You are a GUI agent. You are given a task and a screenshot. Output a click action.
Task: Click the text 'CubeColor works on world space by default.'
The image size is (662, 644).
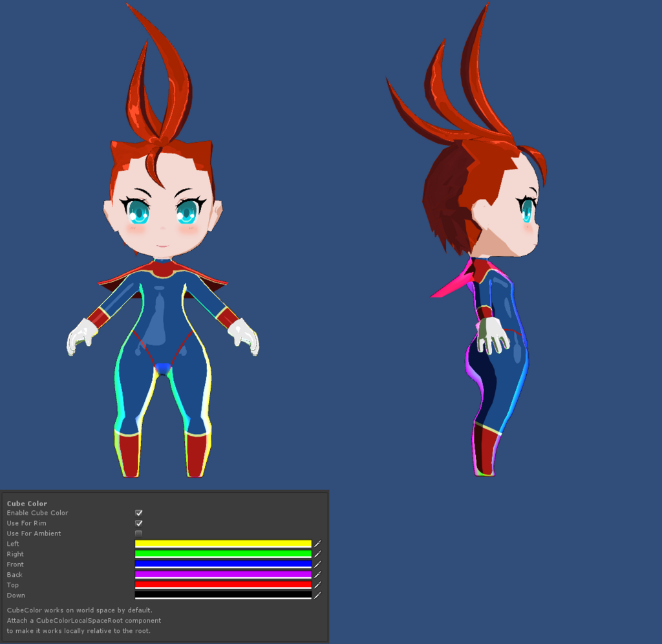(x=80, y=610)
